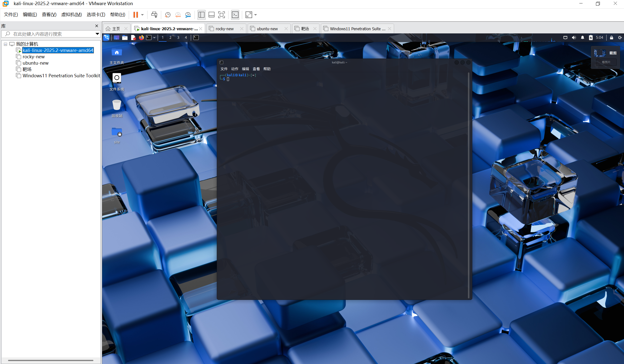This screenshot has height=364, width=624.
Task: Open the terminal 动作 menu
Action: click(x=235, y=69)
